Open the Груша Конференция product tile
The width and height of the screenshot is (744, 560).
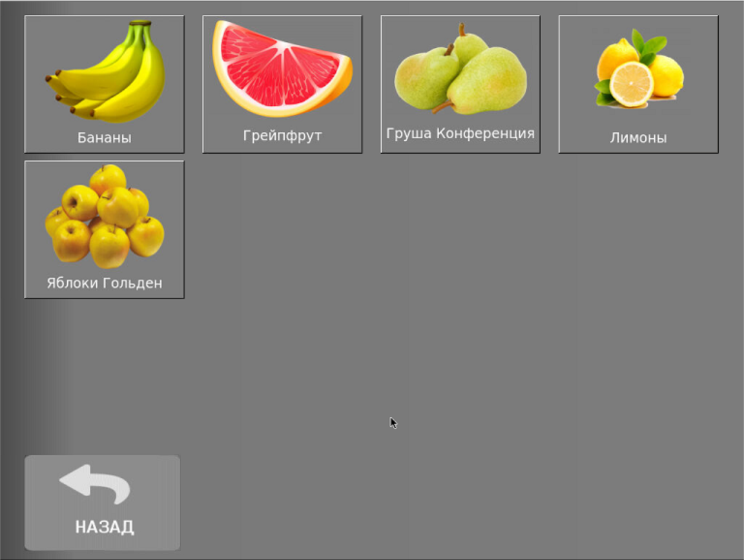pyautogui.click(x=460, y=84)
